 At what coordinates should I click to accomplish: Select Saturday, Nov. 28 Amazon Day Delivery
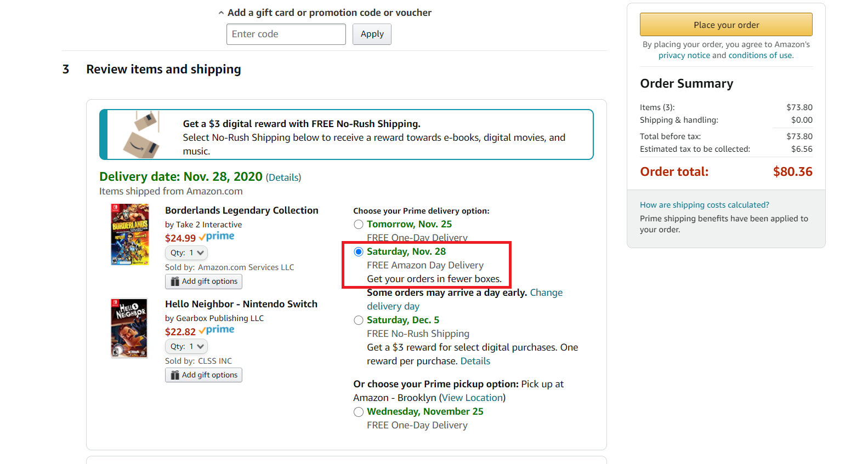[x=359, y=251]
